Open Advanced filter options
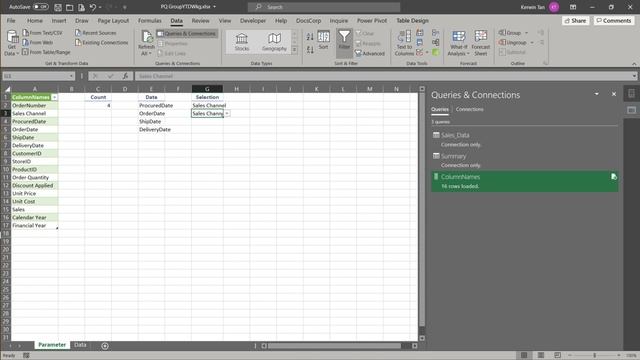Viewport: 640px width, 360px height. click(x=370, y=53)
